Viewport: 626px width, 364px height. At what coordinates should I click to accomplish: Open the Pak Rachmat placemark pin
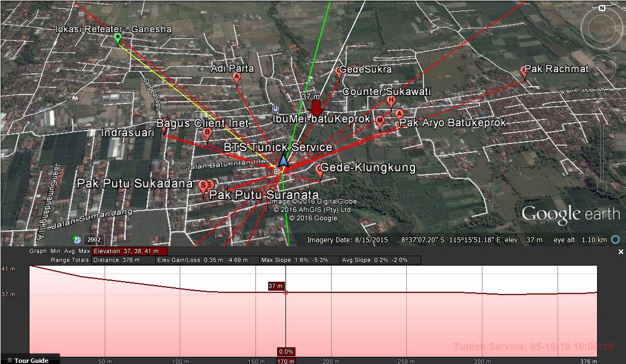(x=524, y=73)
